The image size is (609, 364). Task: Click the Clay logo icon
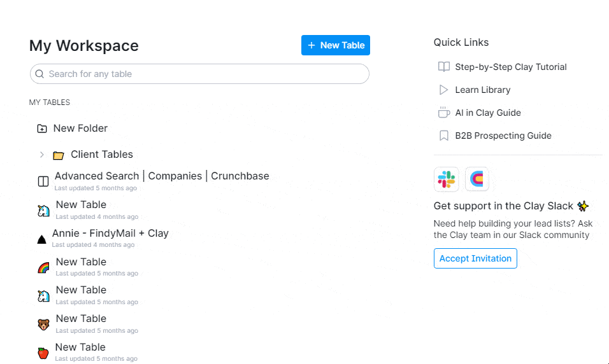[477, 179]
